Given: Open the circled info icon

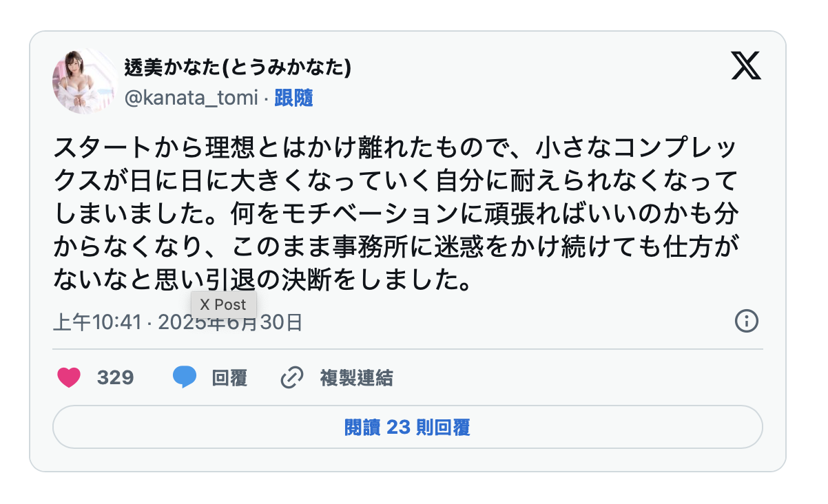Looking at the screenshot, I should [x=747, y=321].
